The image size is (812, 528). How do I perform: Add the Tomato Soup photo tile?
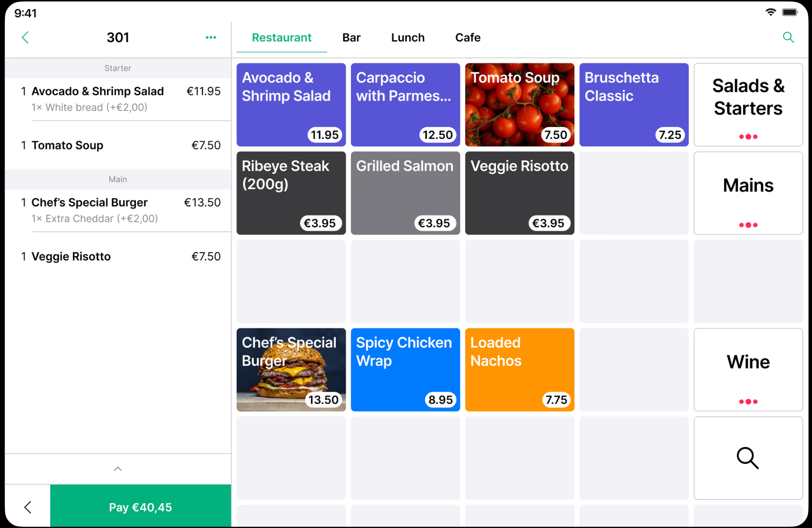click(519, 105)
